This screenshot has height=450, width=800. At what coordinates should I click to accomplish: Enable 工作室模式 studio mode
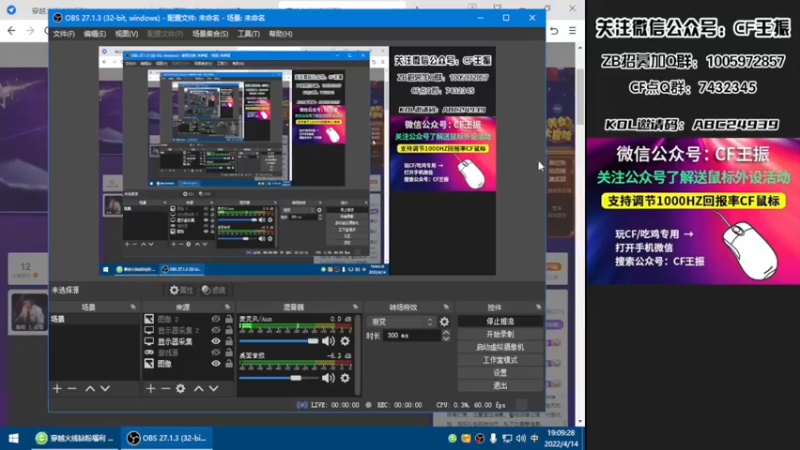point(500,360)
